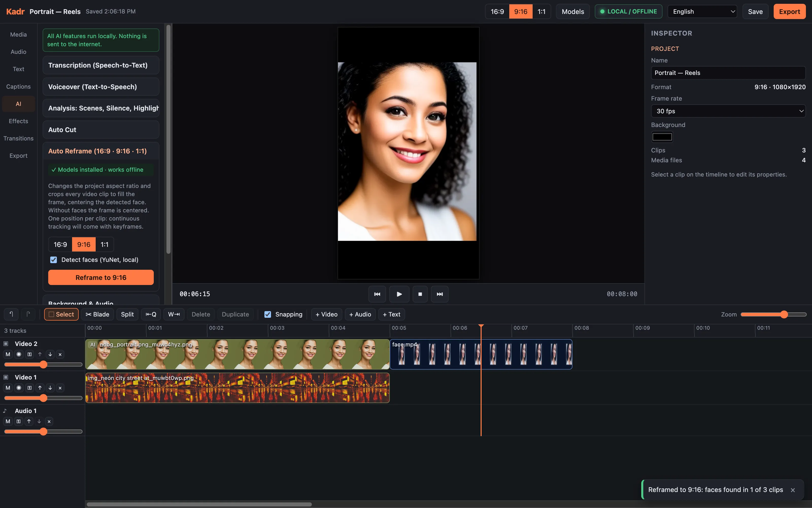Delete the Video 1 track
Image resolution: width=812 pixels, height=508 pixels.
coord(60,388)
